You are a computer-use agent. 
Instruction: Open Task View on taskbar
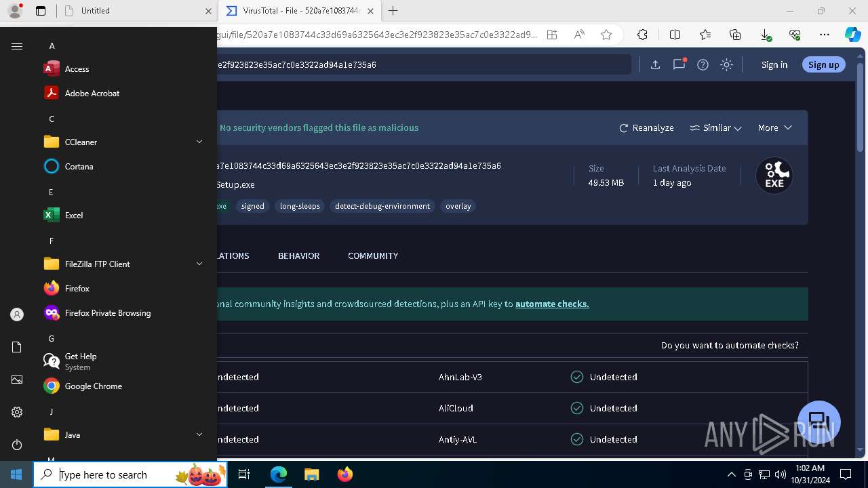point(245,474)
